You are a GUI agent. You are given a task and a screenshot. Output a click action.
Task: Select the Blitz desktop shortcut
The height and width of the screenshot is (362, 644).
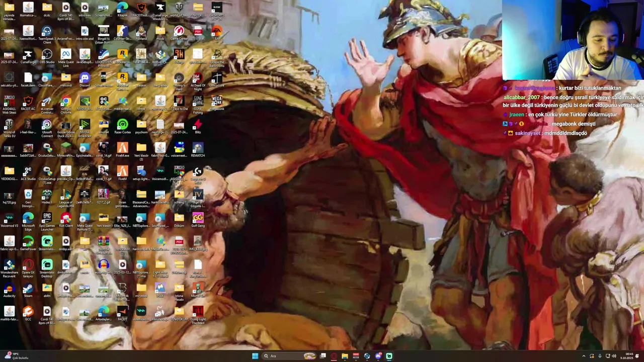[198, 127]
